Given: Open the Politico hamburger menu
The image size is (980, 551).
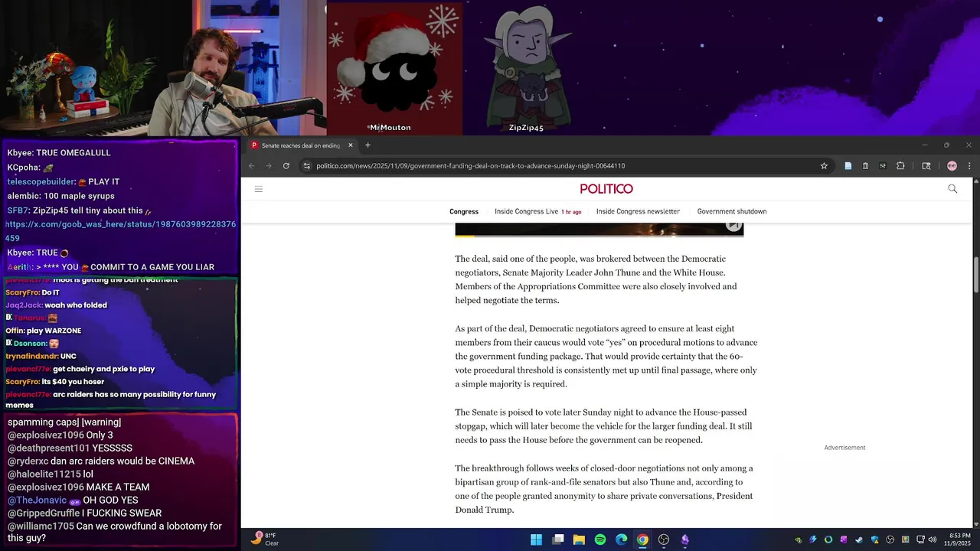Looking at the screenshot, I should [x=258, y=189].
